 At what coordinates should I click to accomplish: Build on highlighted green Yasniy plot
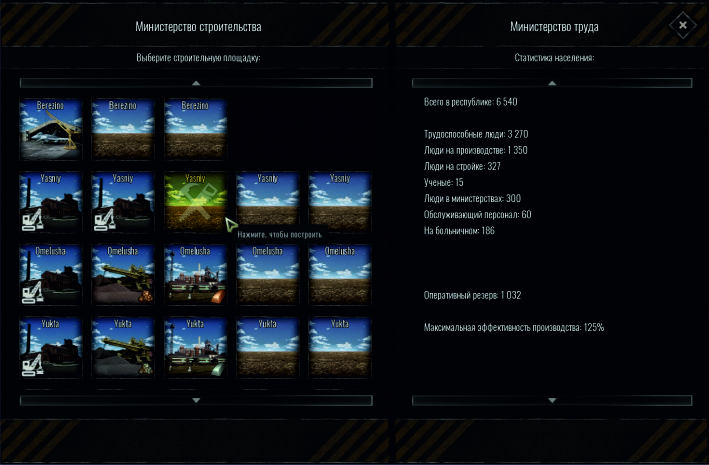pos(195,203)
